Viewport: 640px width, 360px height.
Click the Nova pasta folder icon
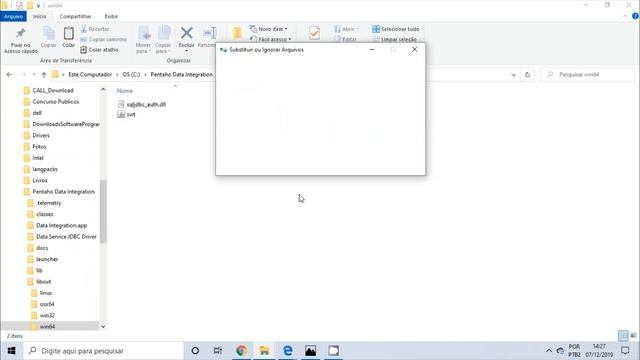(x=237, y=33)
